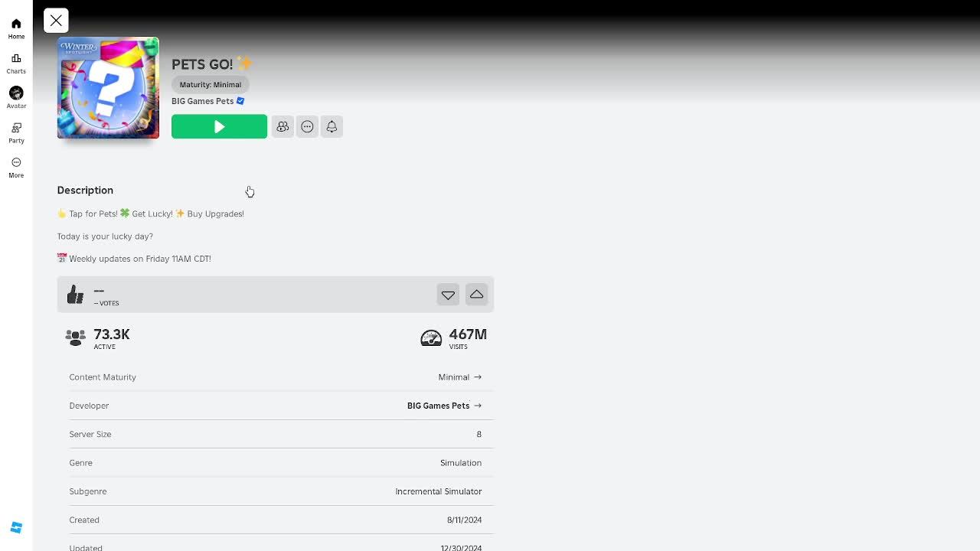Click the Roblox Studio icon in sidebar

(x=16, y=528)
